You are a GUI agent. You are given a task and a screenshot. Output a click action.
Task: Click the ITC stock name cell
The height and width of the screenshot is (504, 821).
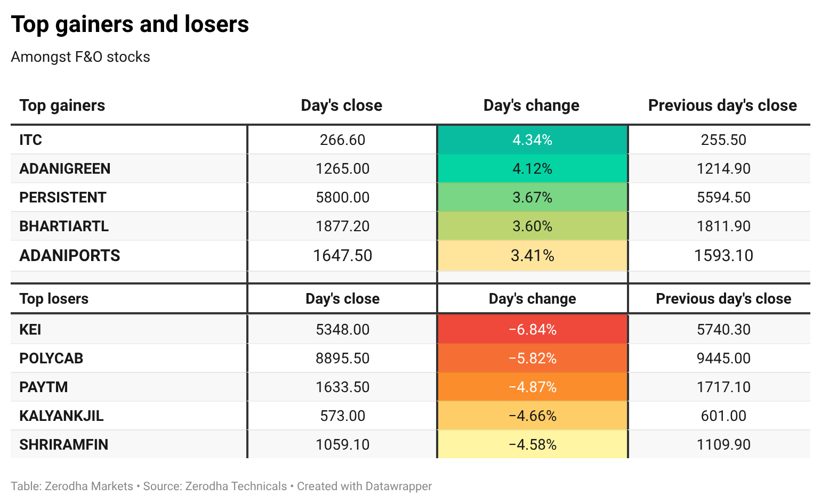[128, 140]
